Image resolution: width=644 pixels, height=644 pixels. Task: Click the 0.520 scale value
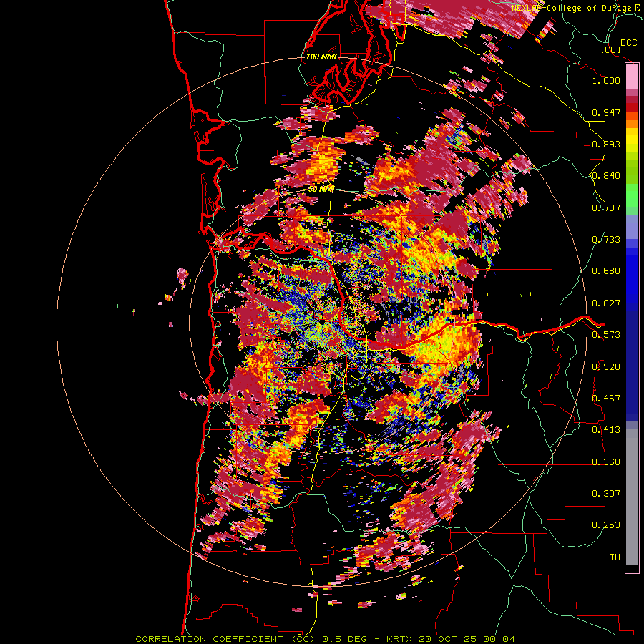606,367
